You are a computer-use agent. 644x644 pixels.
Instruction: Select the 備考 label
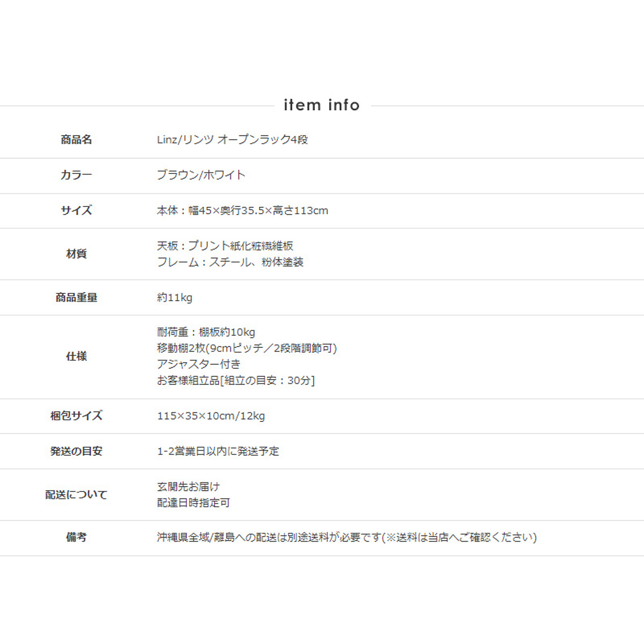pos(76,537)
